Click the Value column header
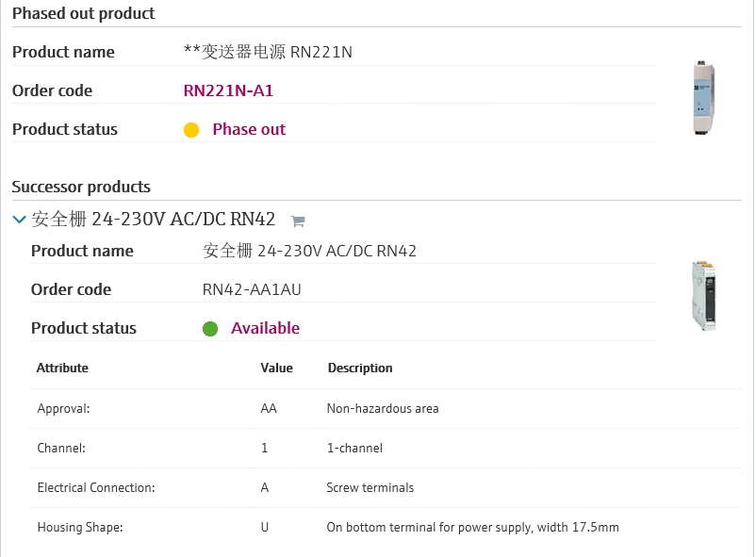The height and width of the screenshot is (557, 756). pos(276,368)
